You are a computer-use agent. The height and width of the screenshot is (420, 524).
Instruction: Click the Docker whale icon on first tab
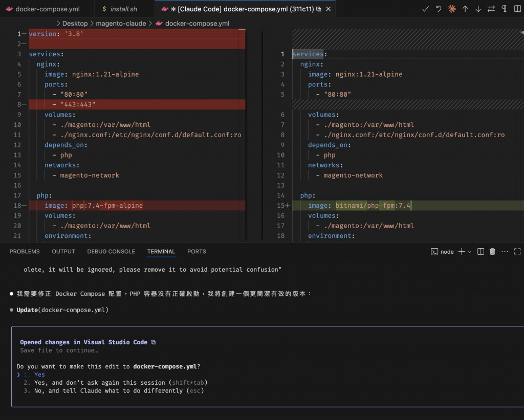pyautogui.click(x=9, y=9)
